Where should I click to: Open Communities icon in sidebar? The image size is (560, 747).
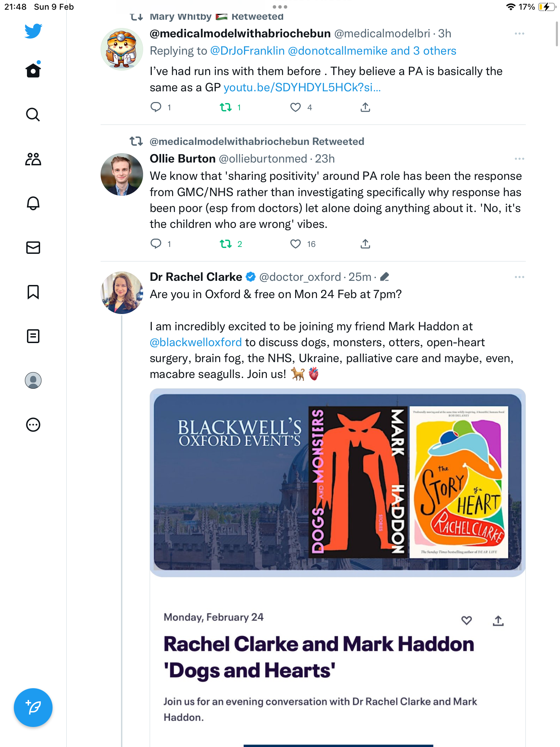pos(33,159)
